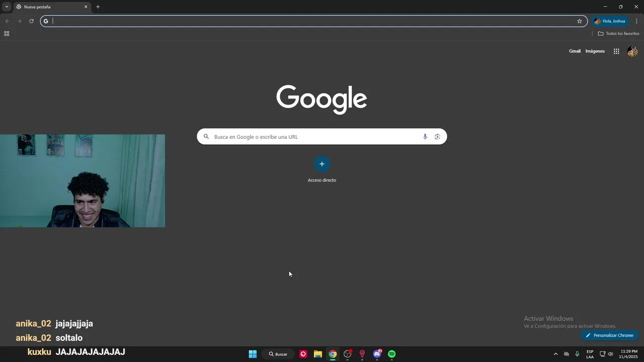Close the Nueva pestaña tab
Screen dimensions: 644x362
coord(86,7)
